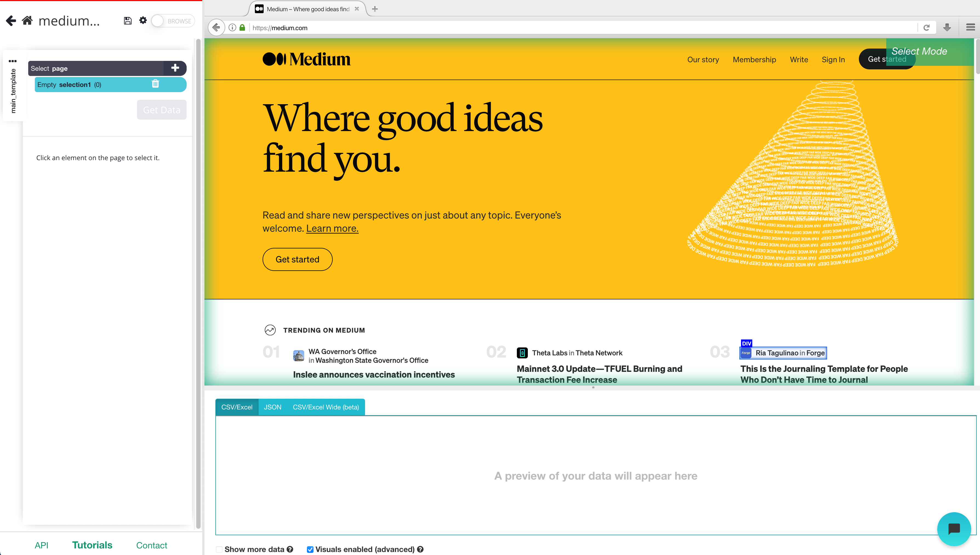
Task: Click Show more data label
Action: 254,549
